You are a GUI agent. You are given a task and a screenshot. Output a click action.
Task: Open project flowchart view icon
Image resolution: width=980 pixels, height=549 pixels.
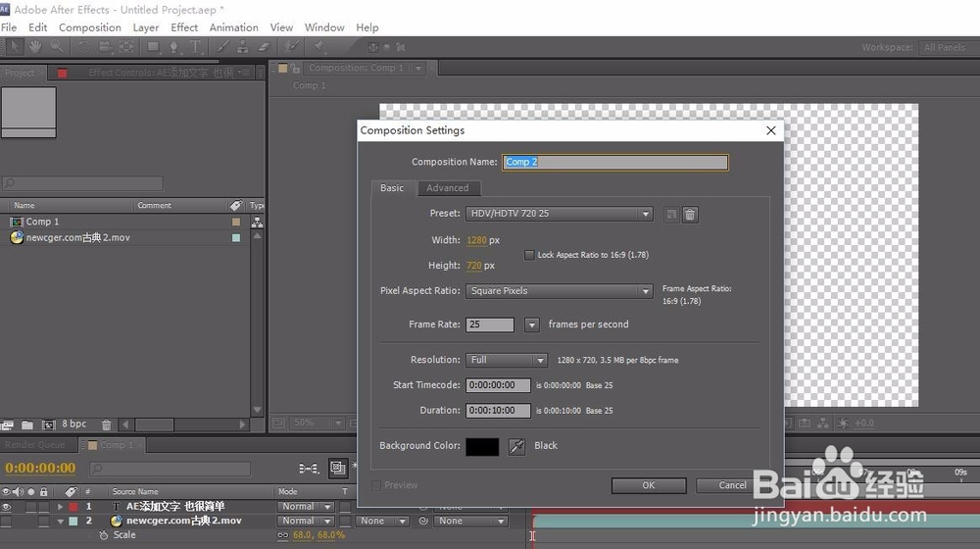point(257,222)
